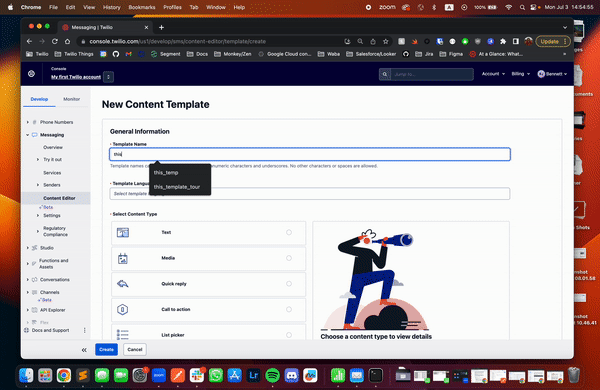The width and height of the screenshot is (600, 390).
Task: Expand the Try it out item
Action: [x=38, y=159]
